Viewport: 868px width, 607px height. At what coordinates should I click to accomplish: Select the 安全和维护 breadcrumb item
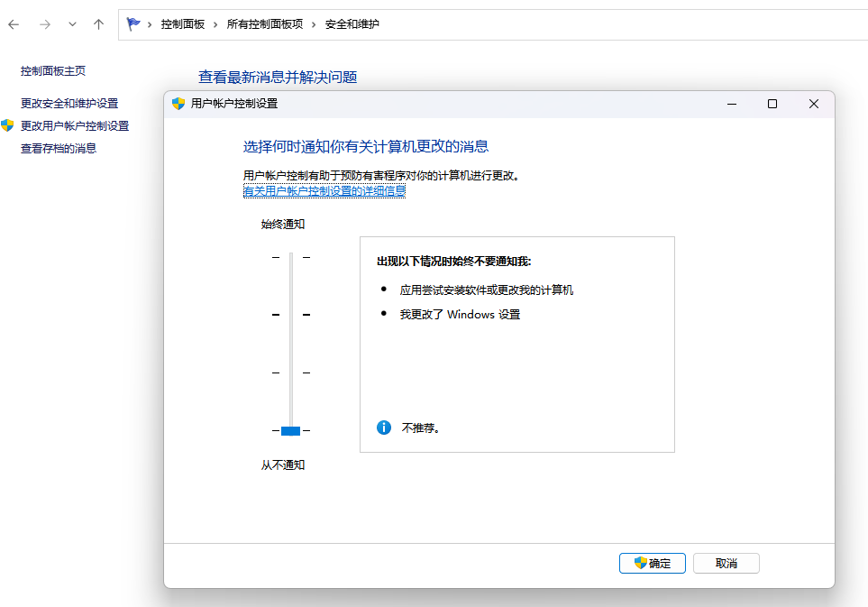[x=352, y=24]
